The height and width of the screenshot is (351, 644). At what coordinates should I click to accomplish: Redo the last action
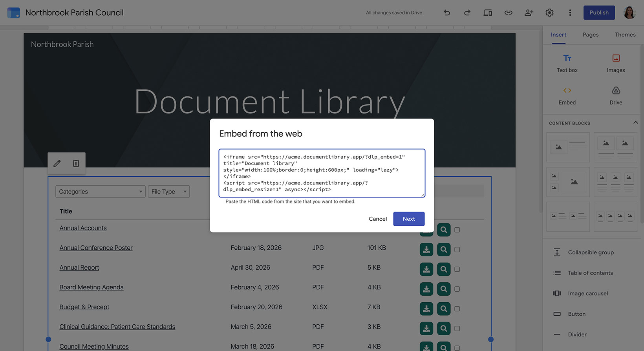(x=467, y=13)
